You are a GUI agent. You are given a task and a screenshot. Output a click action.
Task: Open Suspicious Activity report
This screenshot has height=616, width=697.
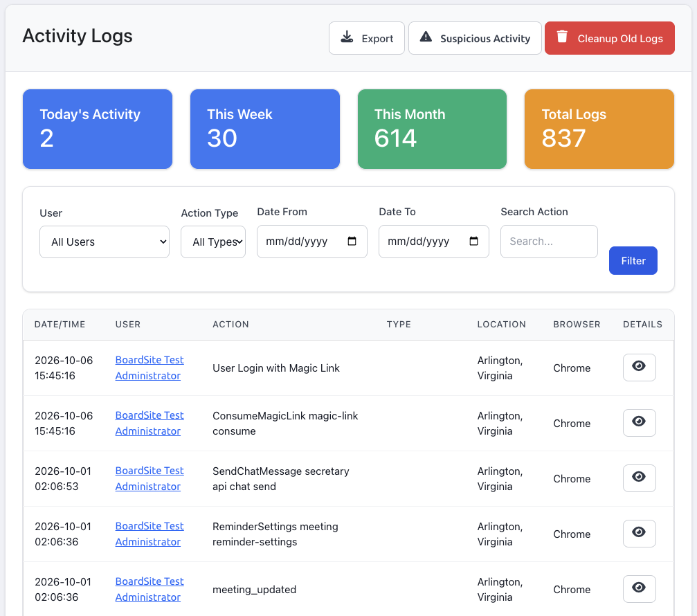coord(475,38)
